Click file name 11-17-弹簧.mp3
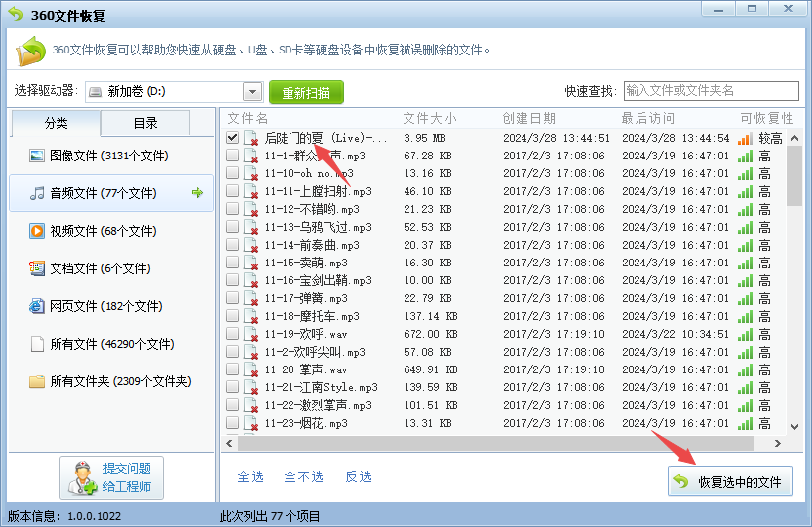 [x=306, y=298]
